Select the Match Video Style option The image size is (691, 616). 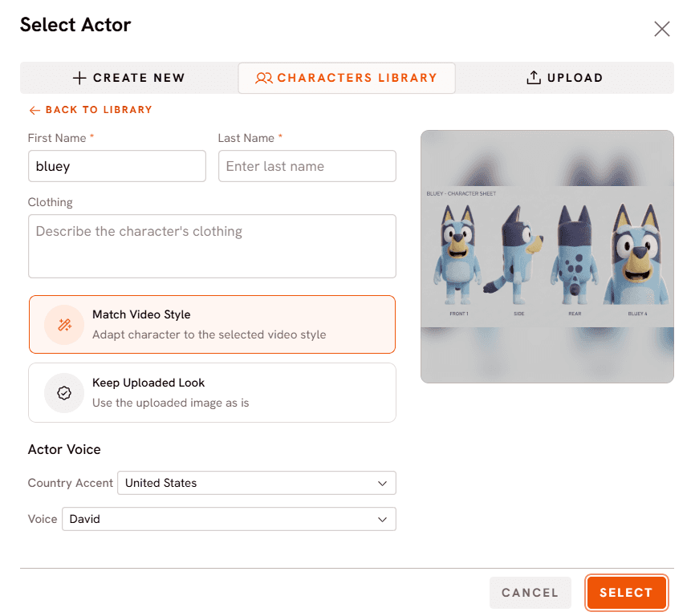coord(212,325)
